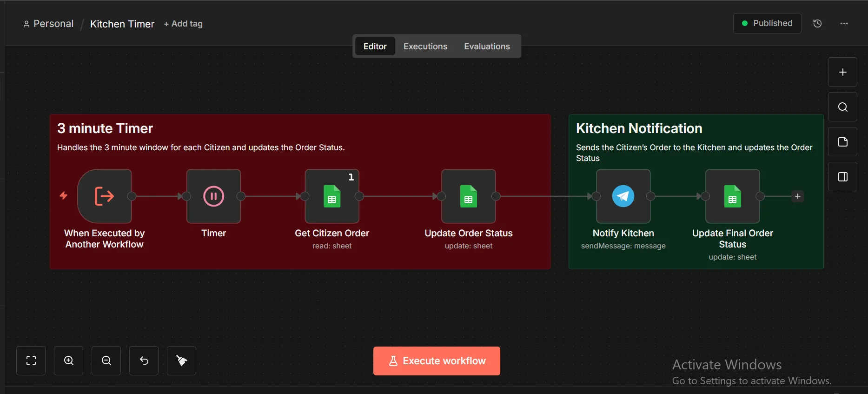Screen dimensions: 868x394
Task: Select the '3 minute Timer' sticky note title
Action: point(105,128)
